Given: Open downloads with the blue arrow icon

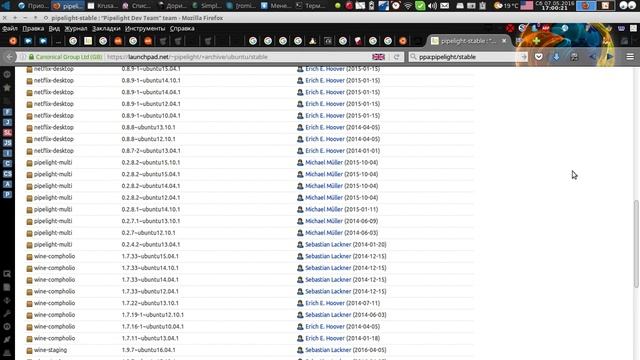Looking at the screenshot, I should coord(556,57).
